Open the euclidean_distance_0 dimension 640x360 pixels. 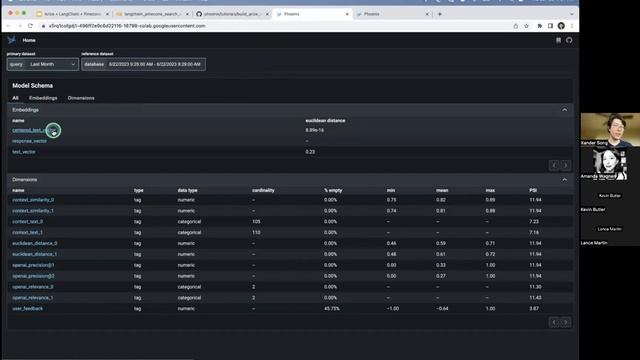[35, 243]
